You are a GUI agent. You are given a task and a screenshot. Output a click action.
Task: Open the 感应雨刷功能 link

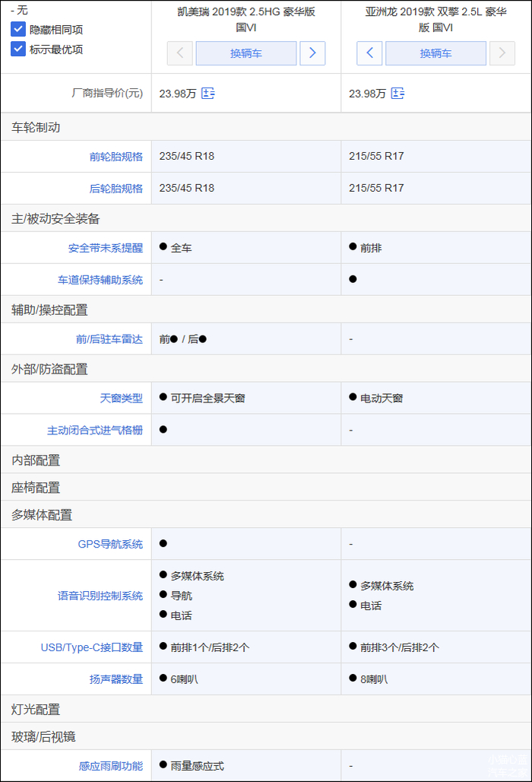pos(111,766)
